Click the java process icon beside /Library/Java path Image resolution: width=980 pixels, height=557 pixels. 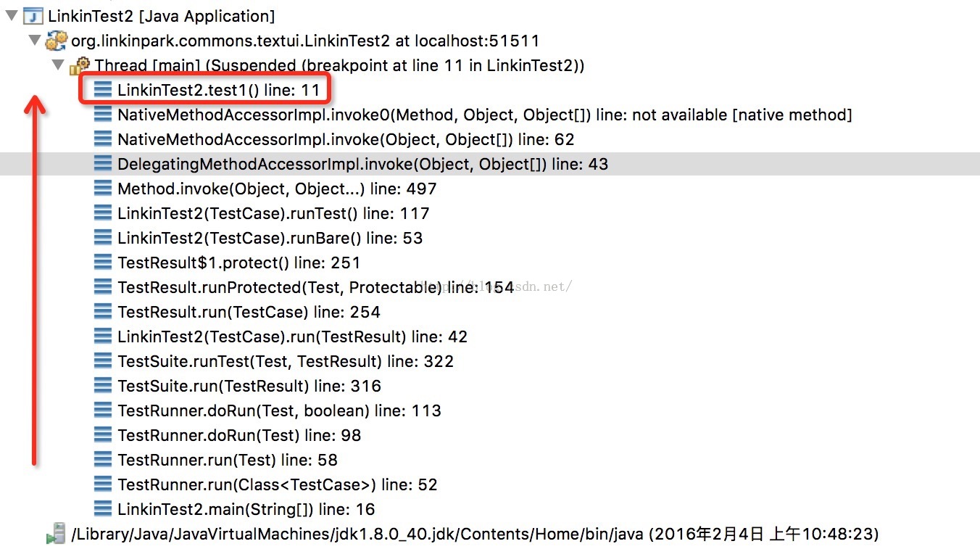click(x=56, y=535)
